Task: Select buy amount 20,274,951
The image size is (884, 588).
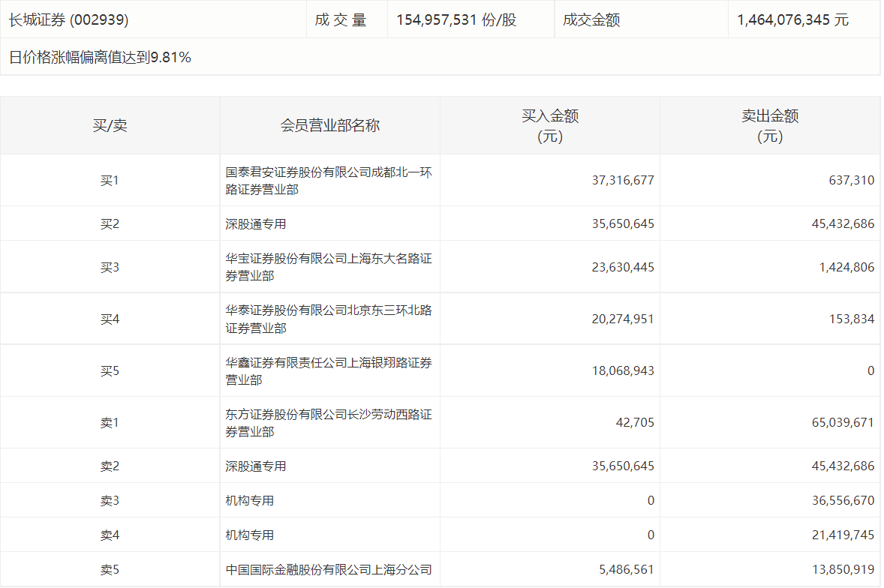Action: tap(623, 319)
